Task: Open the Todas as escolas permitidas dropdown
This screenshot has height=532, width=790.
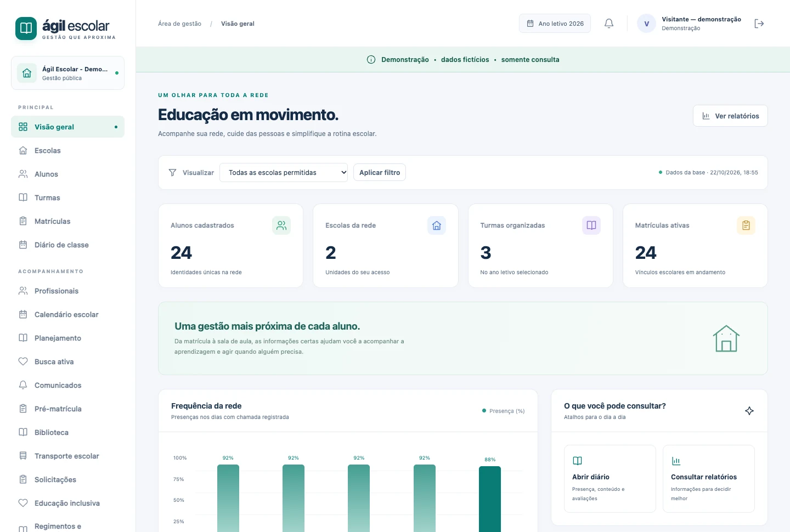Action: pyautogui.click(x=284, y=173)
